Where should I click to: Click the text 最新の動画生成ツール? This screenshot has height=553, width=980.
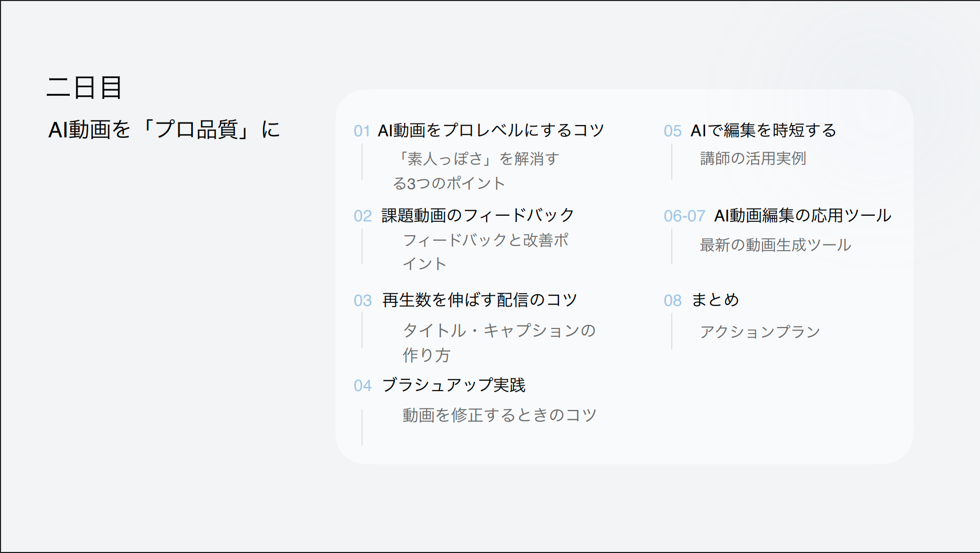(775, 245)
